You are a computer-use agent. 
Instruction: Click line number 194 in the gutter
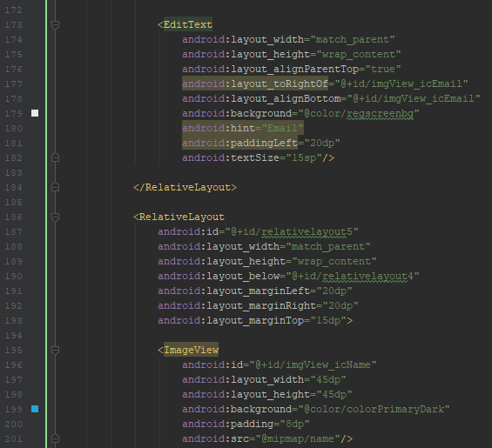[13, 335]
